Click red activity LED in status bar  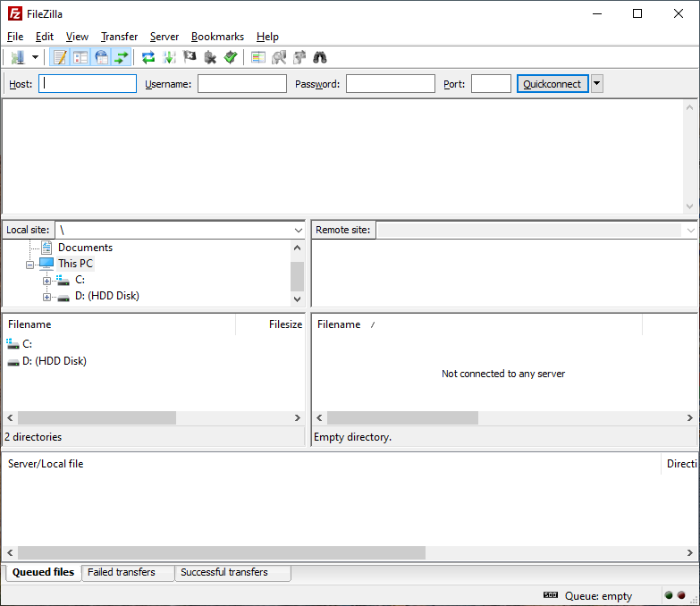click(681, 595)
